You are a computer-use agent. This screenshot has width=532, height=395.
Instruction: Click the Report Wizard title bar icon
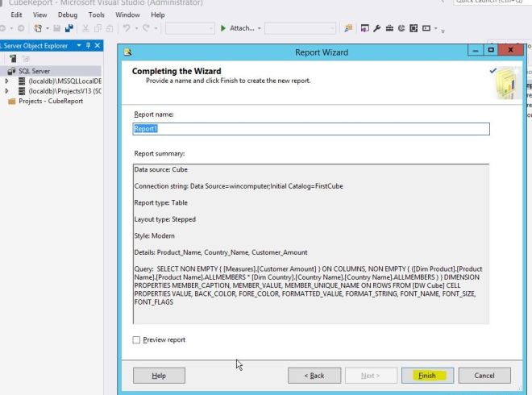[x=127, y=52]
